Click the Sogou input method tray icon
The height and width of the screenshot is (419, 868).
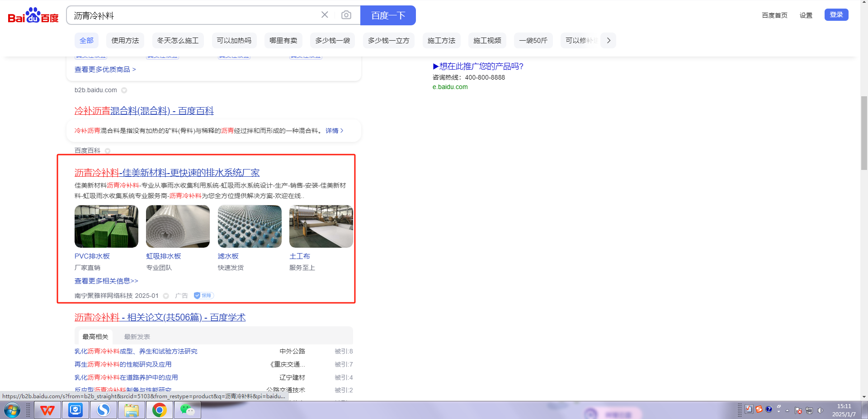point(759,409)
